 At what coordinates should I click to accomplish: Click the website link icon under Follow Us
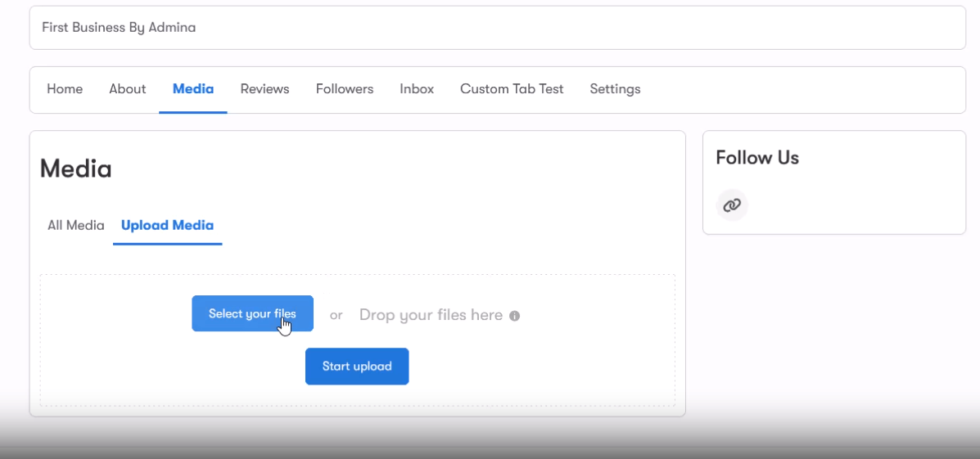point(732,205)
